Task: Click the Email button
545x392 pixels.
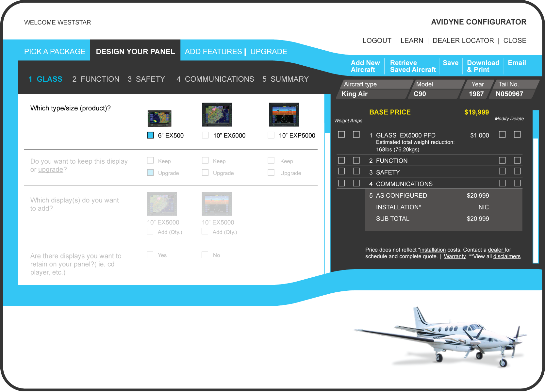Action: pyautogui.click(x=517, y=63)
